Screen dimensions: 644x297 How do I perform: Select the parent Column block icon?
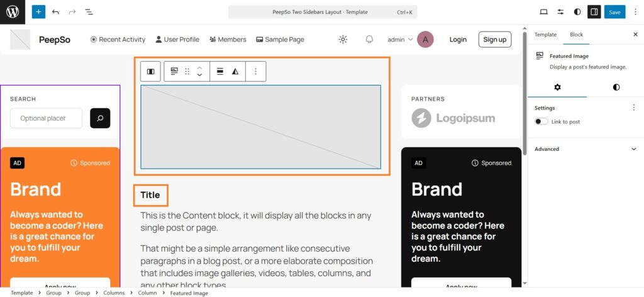point(150,72)
